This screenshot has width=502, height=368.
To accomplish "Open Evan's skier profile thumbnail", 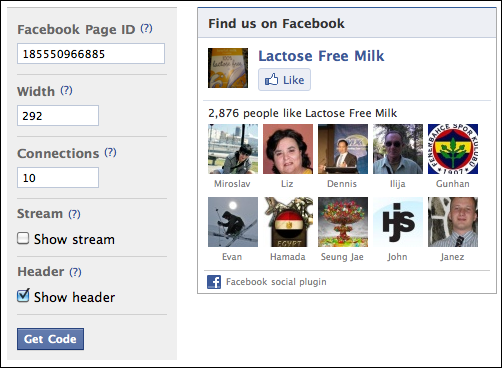I will pos(233,222).
